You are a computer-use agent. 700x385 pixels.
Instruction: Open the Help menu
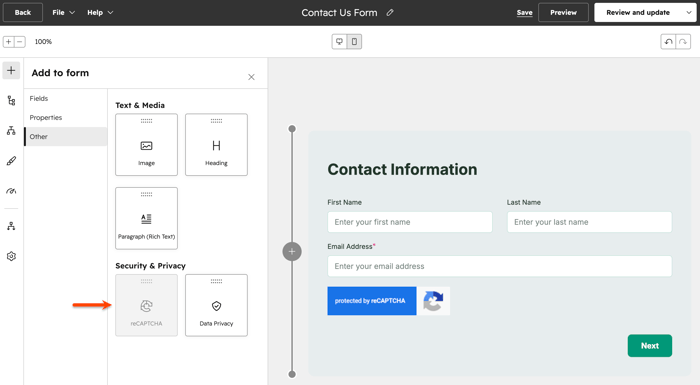tap(100, 13)
